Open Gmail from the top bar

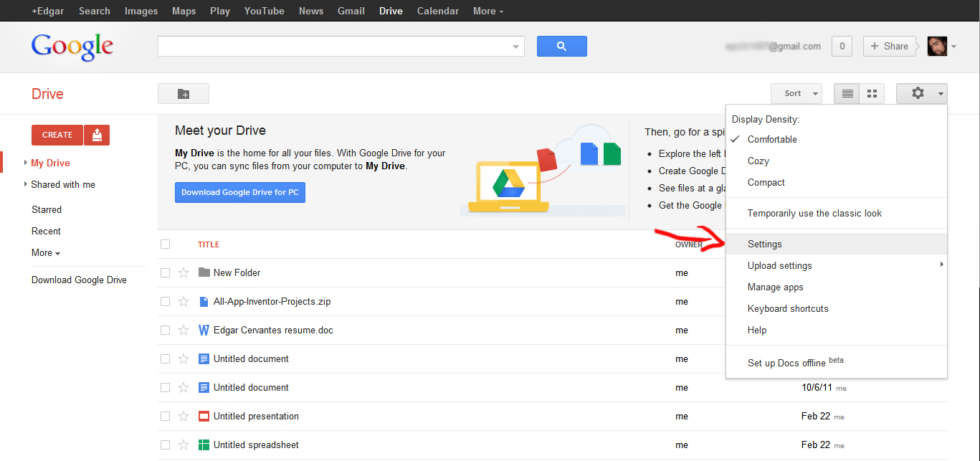(351, 11)
